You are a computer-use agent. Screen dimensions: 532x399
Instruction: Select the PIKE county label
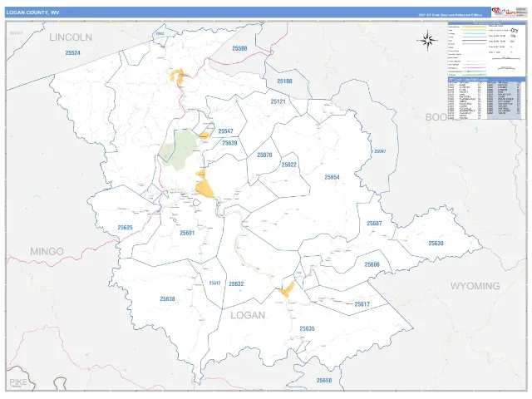[x=18, y=382]
